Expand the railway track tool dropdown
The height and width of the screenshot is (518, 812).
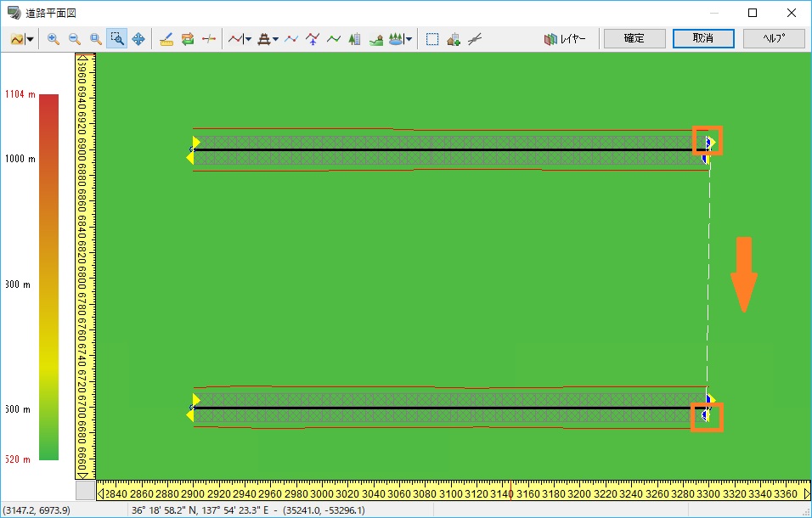click(276, 39)
